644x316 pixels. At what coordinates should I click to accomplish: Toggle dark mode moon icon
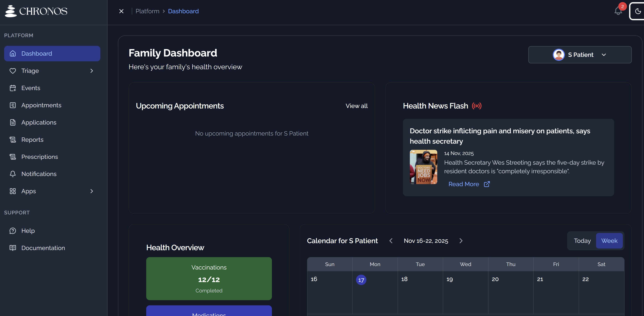(x=638, y=11)
